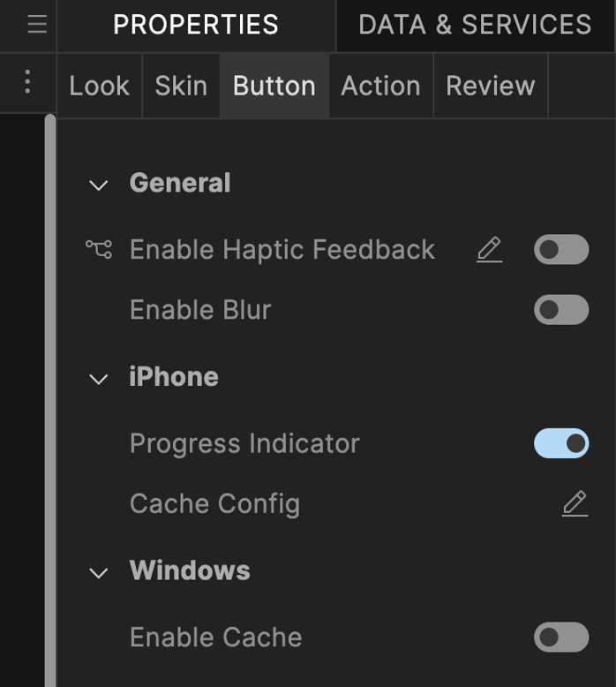616x687 pixels.
Task: Select the Review tab
Action: point(490,86)
